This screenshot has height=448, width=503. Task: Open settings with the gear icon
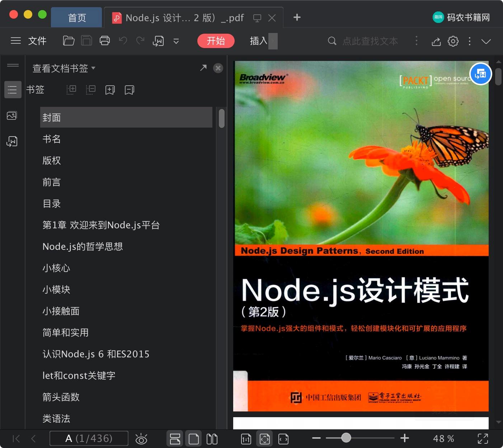coord(453,41)
